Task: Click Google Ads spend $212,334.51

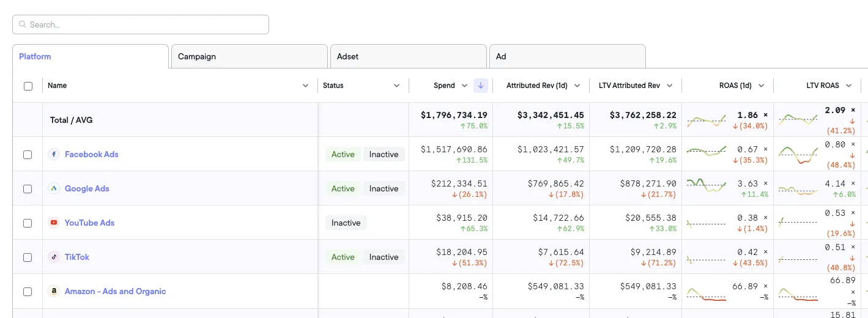Action: [459, 183]
